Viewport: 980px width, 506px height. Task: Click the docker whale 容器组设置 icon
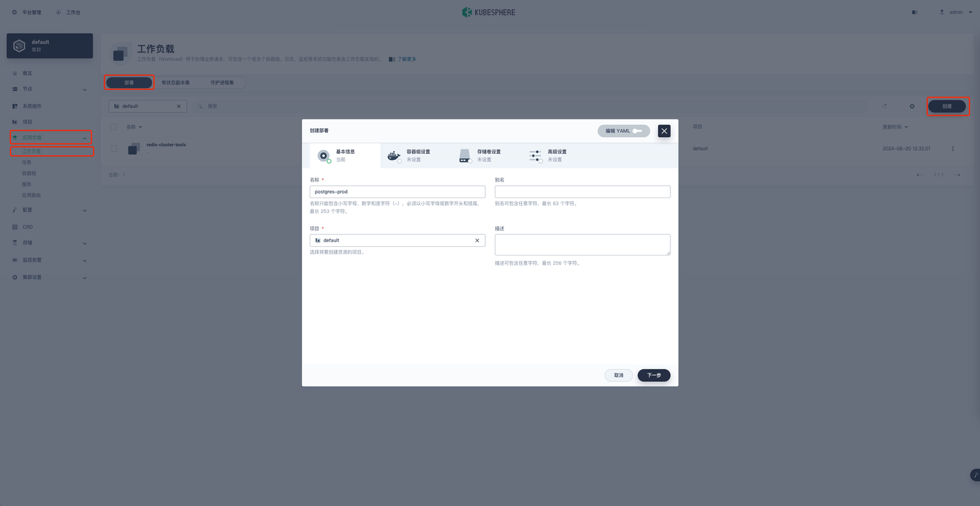point(394,156)
